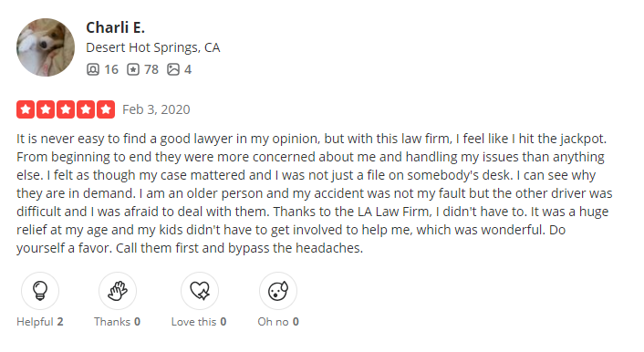This screenshot has height=352, width=644.
Task: Open Charli E.'s profile photo
Action: pyautogui.click(x=46, y=47)
